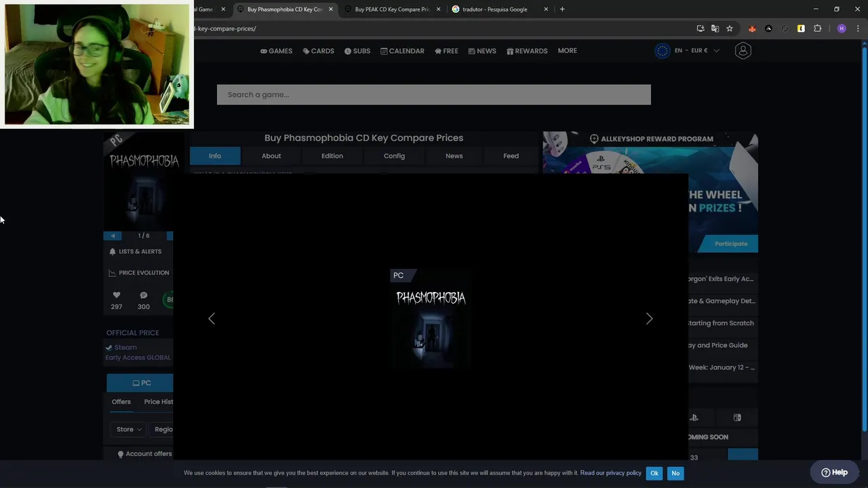Go to previous cover image arrow

coord(113,236)
